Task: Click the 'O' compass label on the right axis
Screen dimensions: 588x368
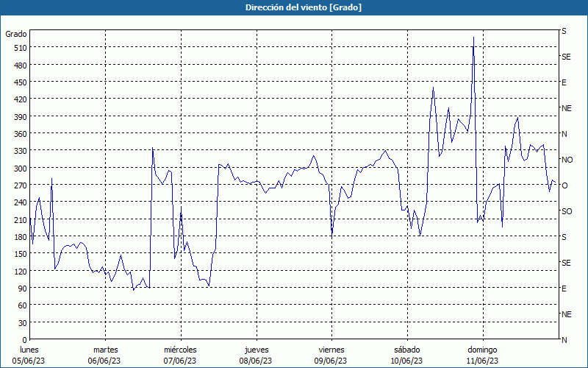Action: pyautogui.click(x=564, y=185)
